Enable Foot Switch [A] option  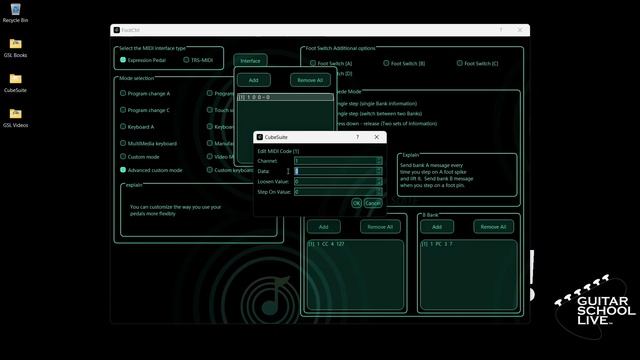coord(313,63)
